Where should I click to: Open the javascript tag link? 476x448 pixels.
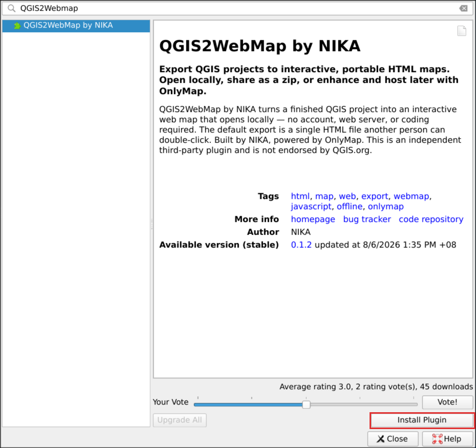point(311,207)
